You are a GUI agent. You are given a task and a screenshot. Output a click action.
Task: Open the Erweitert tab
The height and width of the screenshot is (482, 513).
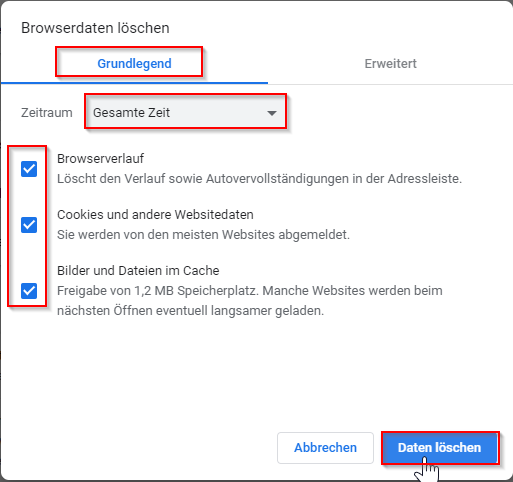390,63
